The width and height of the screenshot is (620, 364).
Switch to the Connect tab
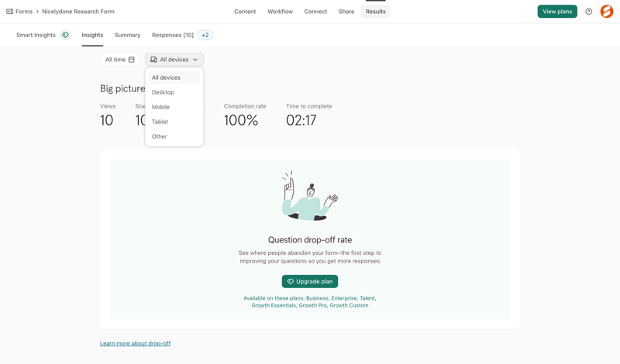[x=315, y=12]
